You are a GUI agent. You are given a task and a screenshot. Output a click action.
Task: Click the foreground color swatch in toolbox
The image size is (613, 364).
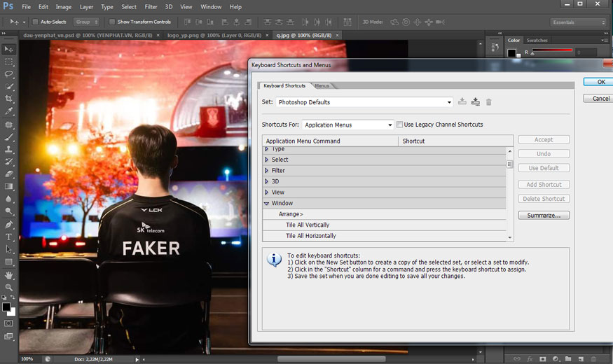click(x=6, y=307)
